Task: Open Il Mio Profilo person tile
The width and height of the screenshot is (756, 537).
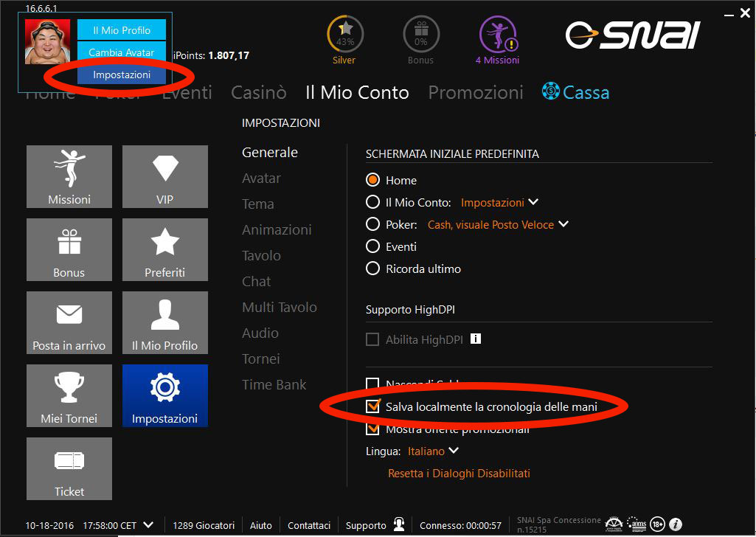Action: pyautogui.click(x=165, y=323)
